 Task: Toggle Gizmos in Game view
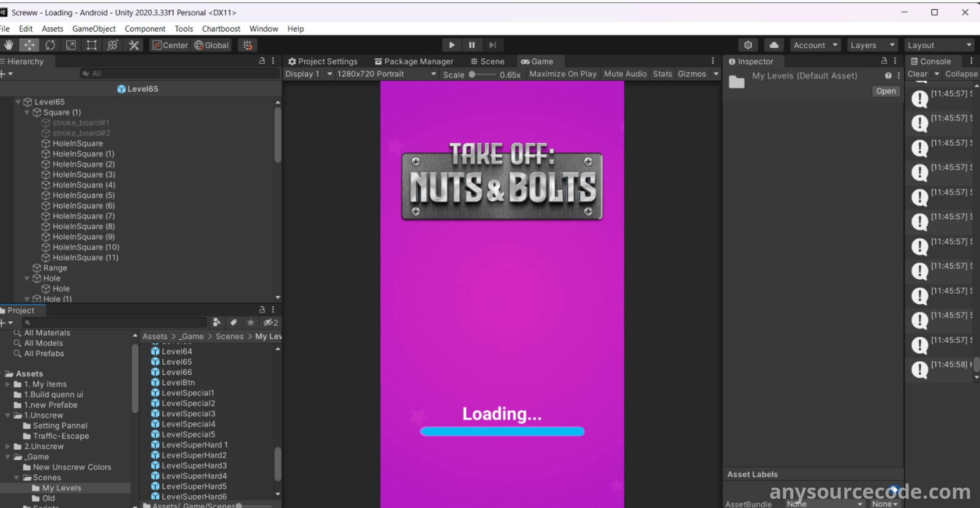pos(692,73)
